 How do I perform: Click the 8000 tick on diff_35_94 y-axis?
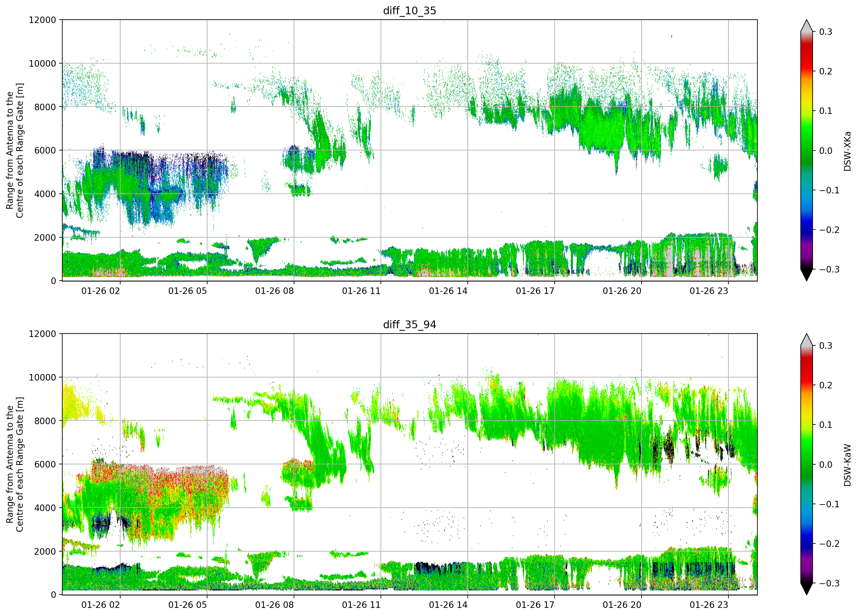pos(45,421)
